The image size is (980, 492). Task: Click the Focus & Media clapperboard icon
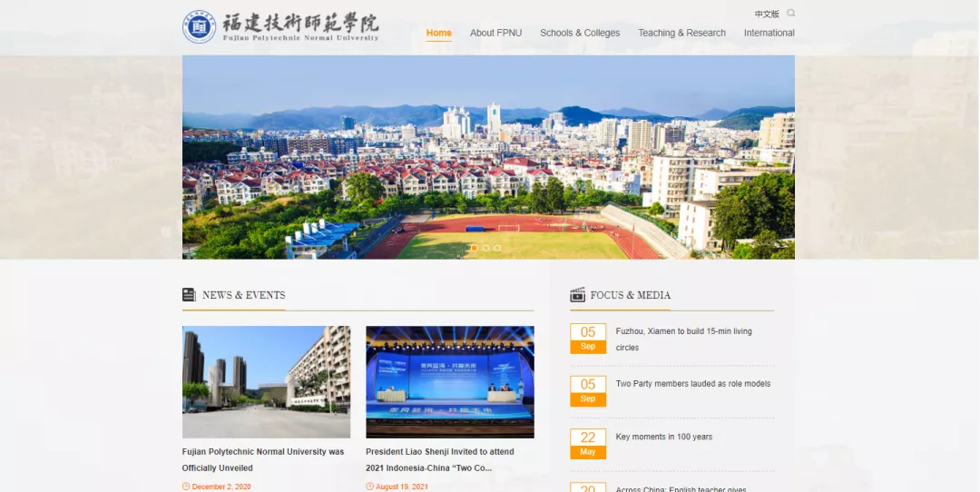coord(577,295)
